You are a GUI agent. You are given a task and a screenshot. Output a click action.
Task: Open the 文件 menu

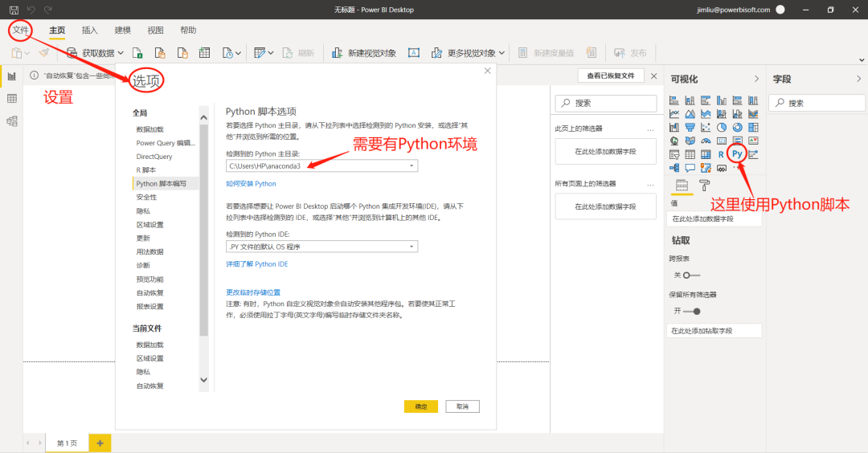click(x=20, y=30)
